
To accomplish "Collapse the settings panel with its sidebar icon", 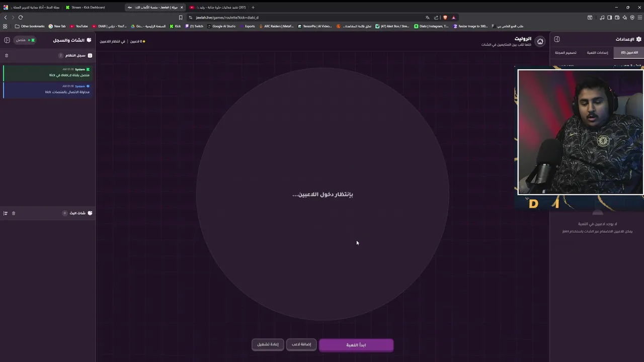I will point(557,39).
